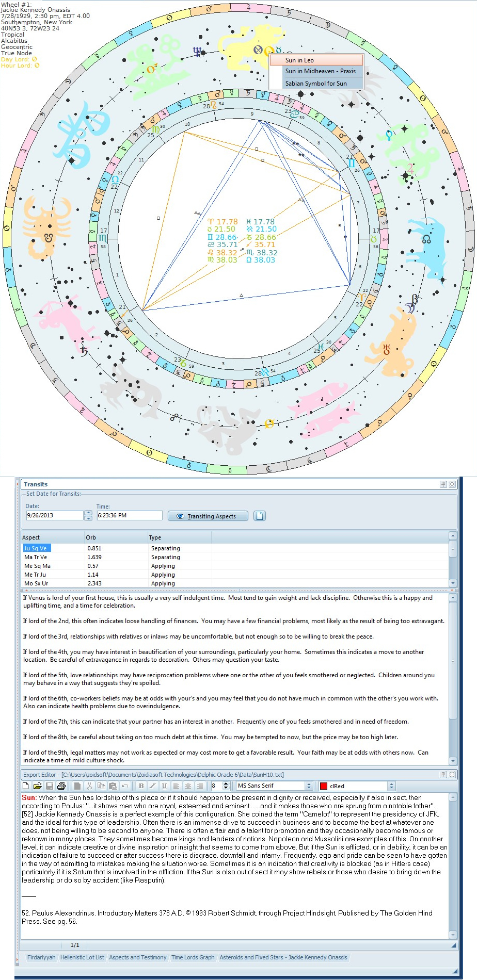Select the 'Me Sq Ma' aspect row

point(235,566)
